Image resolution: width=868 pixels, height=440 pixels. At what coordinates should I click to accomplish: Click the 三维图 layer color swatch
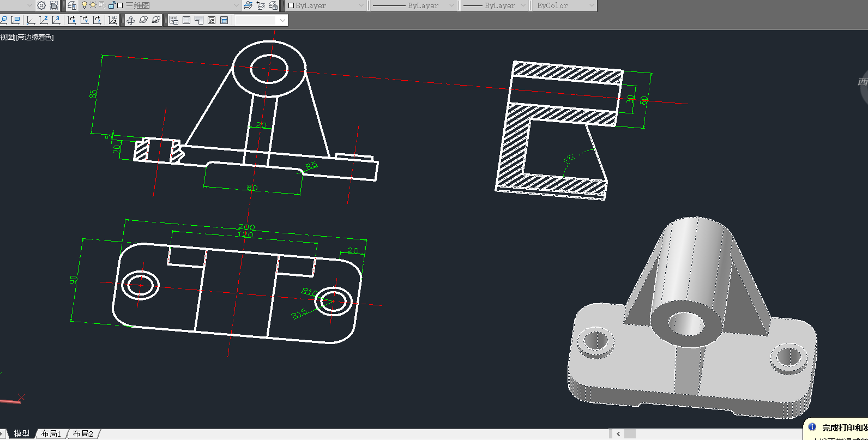120,5
